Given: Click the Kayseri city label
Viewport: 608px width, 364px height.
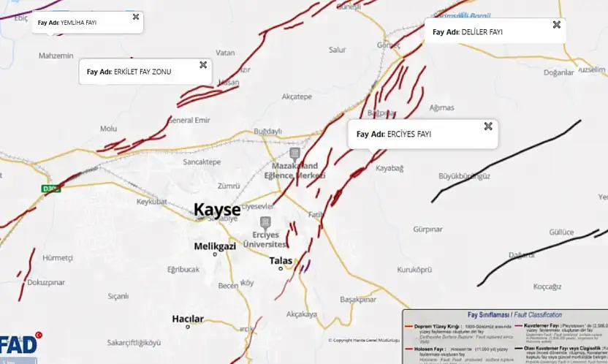Looking at the screenshot, I should (217, 210).
